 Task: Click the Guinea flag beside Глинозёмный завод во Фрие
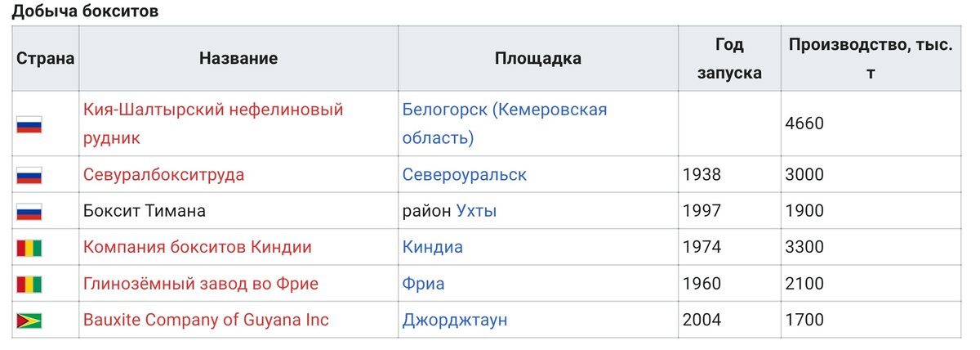tap(29, 284)
